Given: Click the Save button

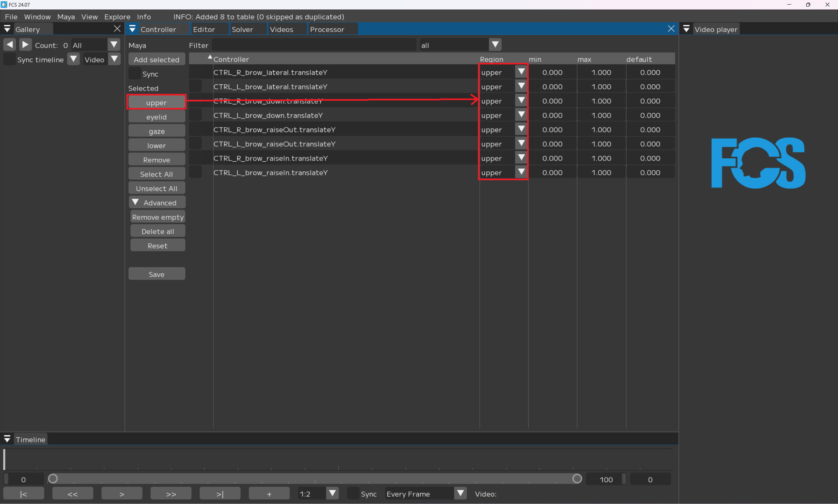Looking at the screenshot, I should coord(156,274).
